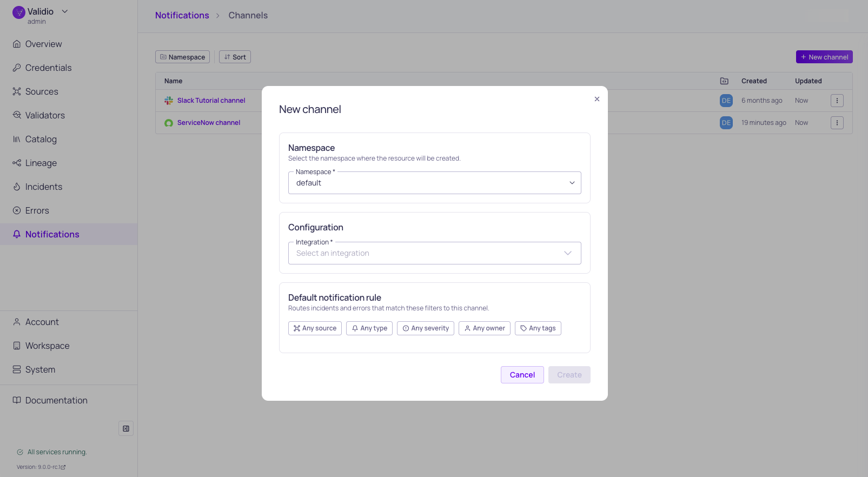Open the Slack Tutorial channel
Screen dimensions: 868x477
211,101
